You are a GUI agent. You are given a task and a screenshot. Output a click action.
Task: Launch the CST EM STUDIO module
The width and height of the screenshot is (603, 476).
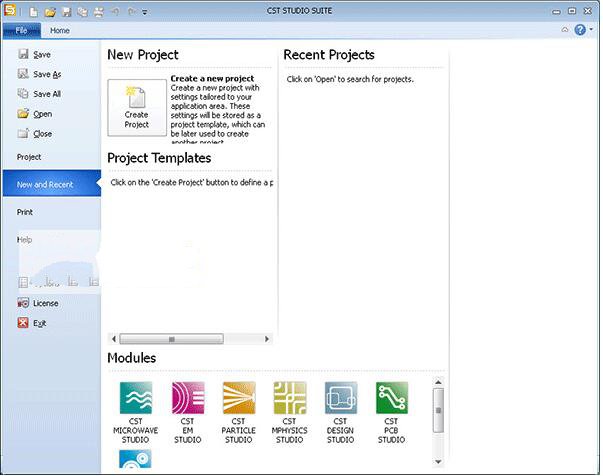click(188, 413)
